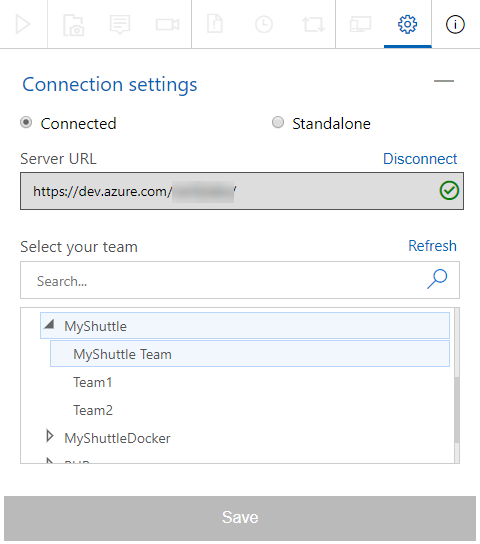480x544 pixels.
Task: Click the record screen camera icon
Action: tap(168, 25)
